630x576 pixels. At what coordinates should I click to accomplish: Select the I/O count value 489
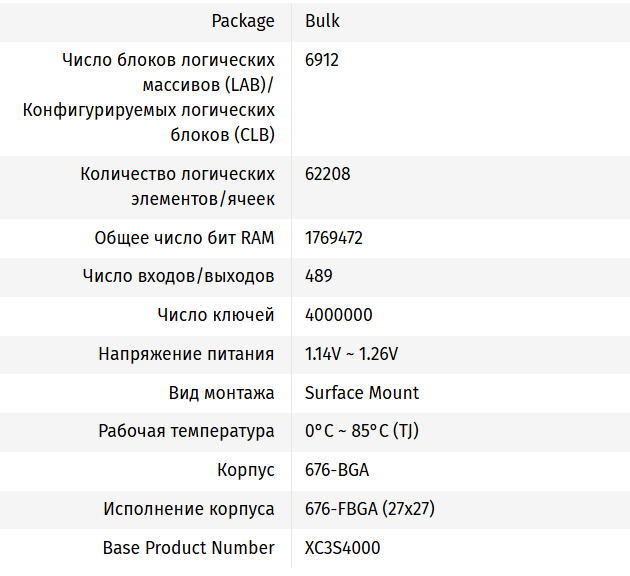coord(319,276)
